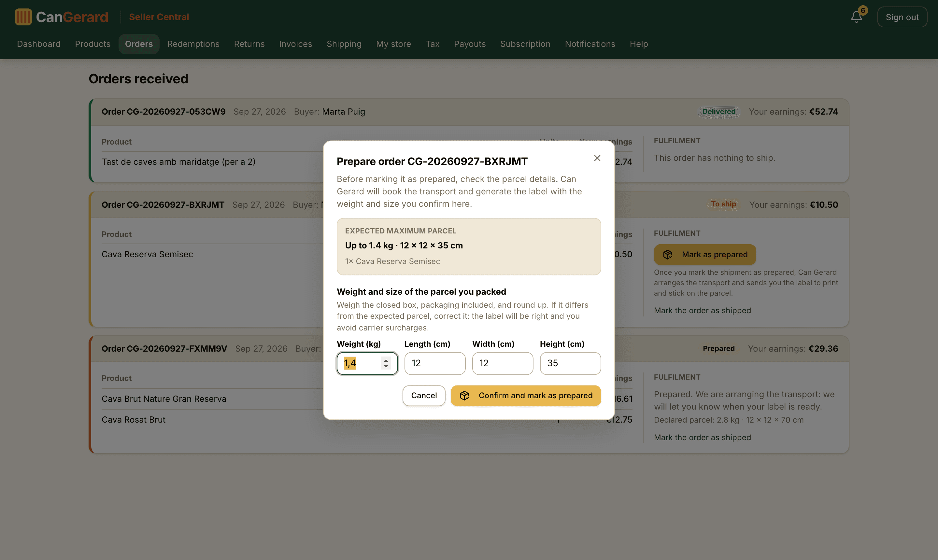The width and height of the screenshot is (938, 560).
Task: Open the notifications bell icon
Action: click(857, 17)
